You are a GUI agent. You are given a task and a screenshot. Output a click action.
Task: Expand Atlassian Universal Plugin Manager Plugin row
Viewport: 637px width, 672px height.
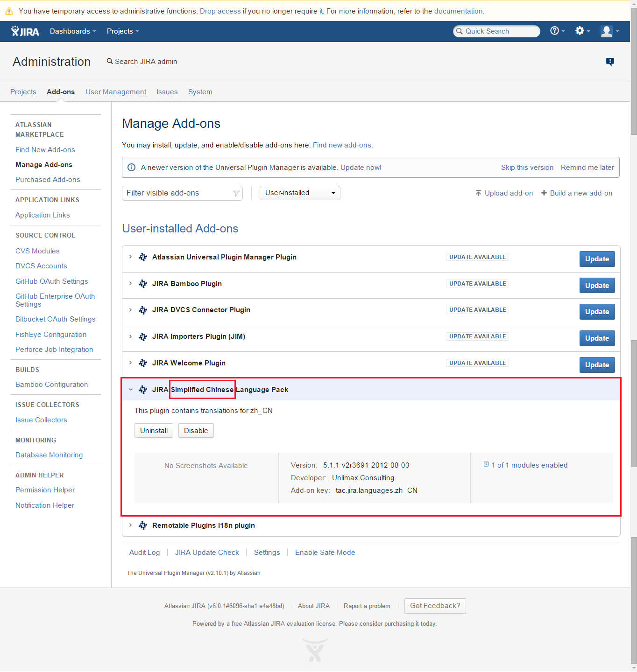130,257
